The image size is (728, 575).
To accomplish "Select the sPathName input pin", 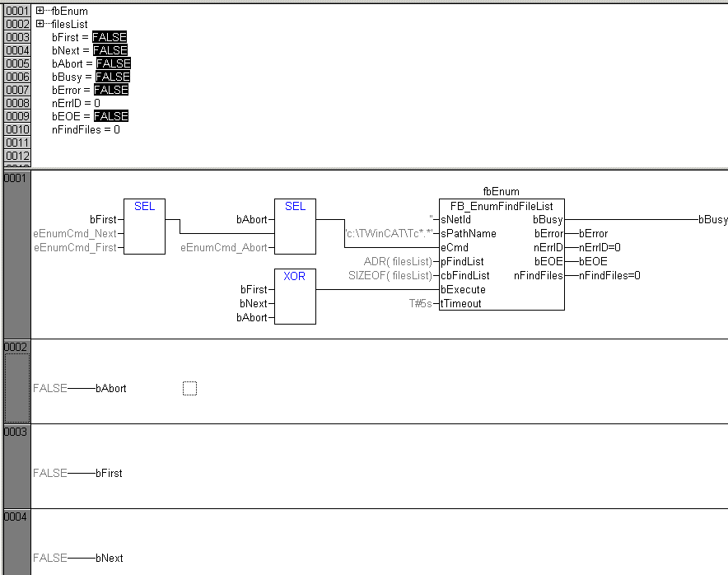I will click(469, 233).
